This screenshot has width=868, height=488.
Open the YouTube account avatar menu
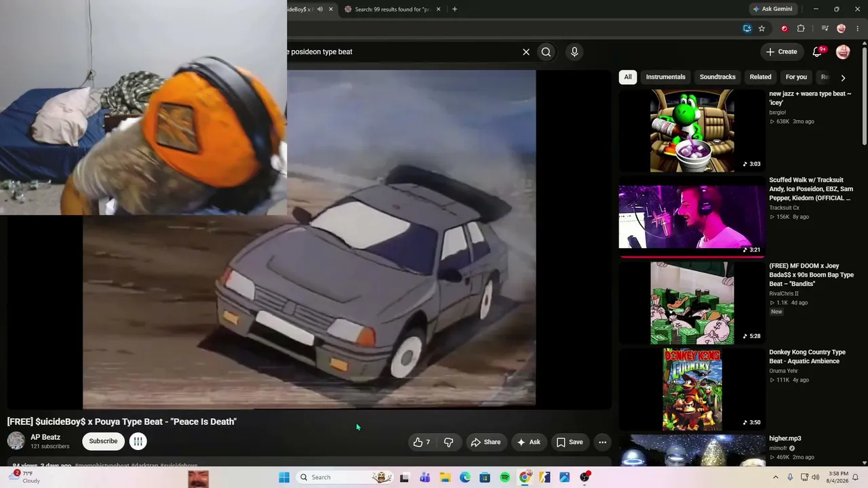[843, 52]
